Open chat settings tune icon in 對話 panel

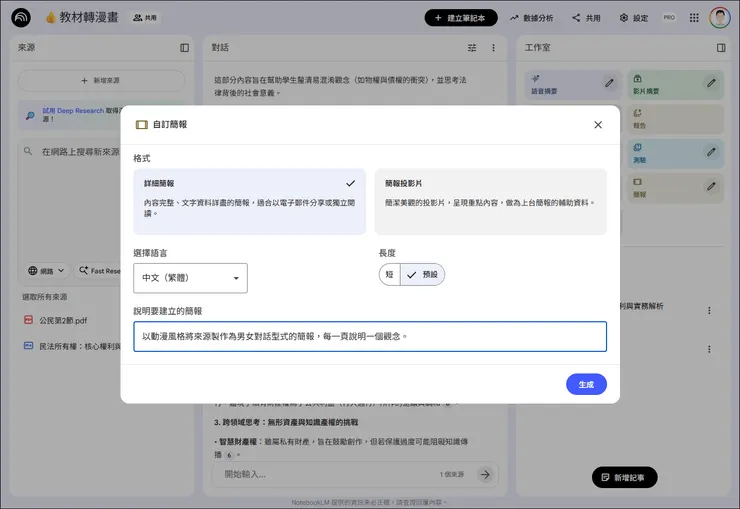tap(472, 48)
